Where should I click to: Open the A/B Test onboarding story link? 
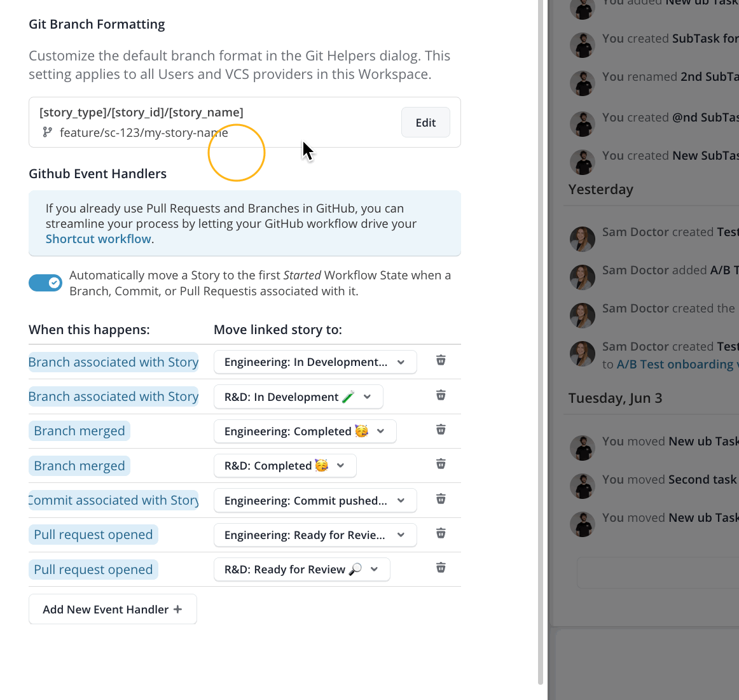674,365
